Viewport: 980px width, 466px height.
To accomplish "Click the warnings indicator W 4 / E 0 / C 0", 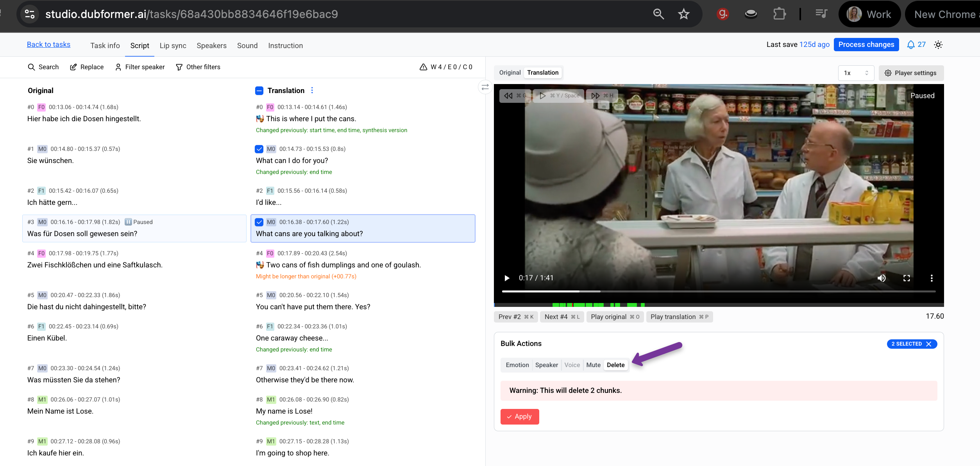I will (446, 67).
